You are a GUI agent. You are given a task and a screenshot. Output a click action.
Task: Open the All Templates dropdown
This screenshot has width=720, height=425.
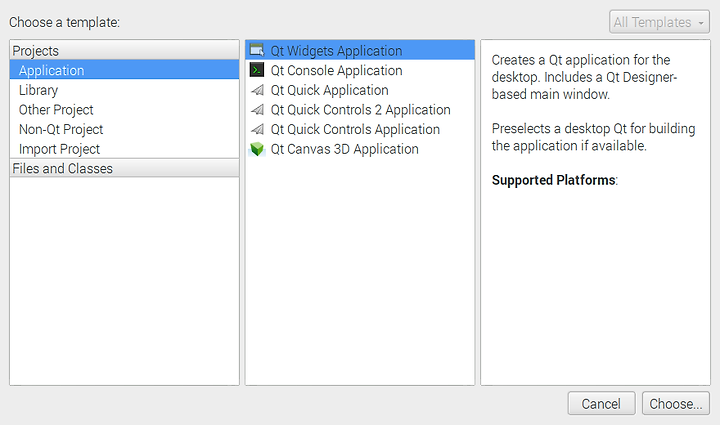659,22
